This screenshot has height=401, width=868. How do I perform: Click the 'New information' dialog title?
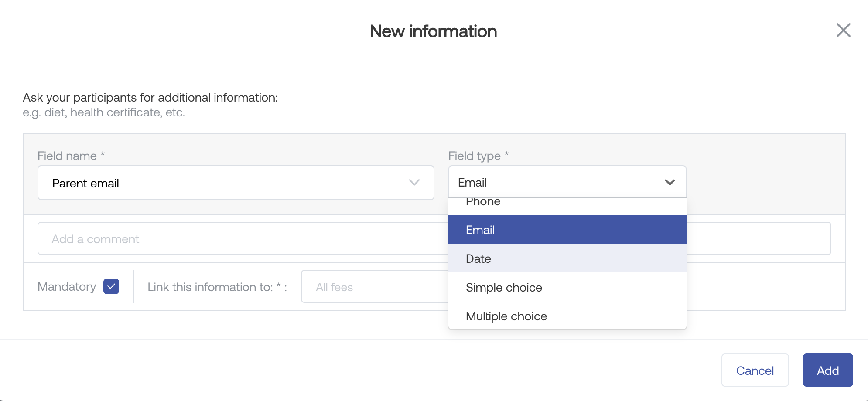[433, 31]
